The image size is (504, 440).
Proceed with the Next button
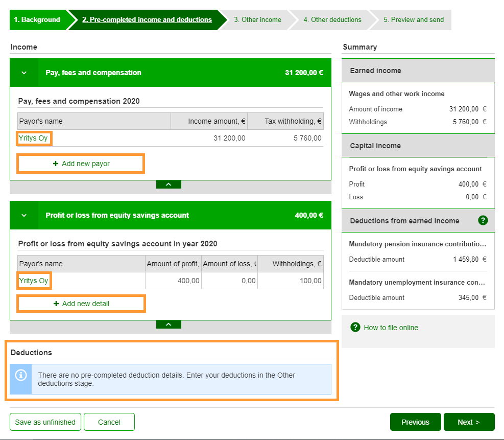point(469,422)
